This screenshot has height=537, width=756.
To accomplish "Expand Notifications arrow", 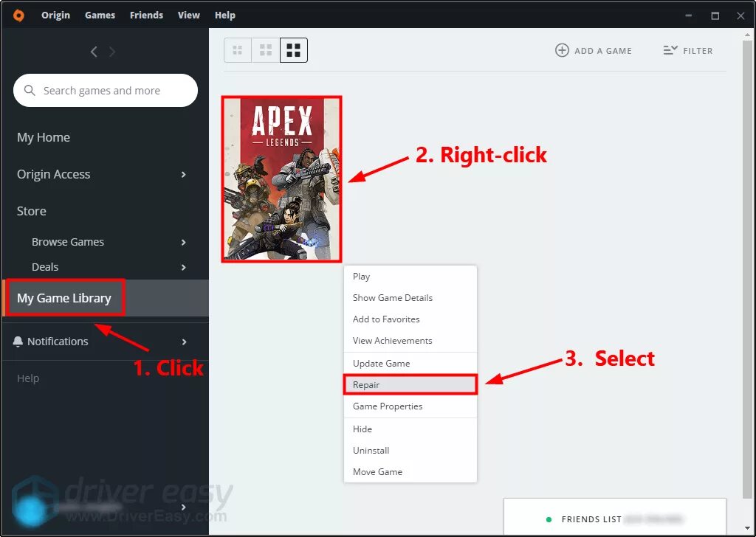I will click(x=184, y=342).
